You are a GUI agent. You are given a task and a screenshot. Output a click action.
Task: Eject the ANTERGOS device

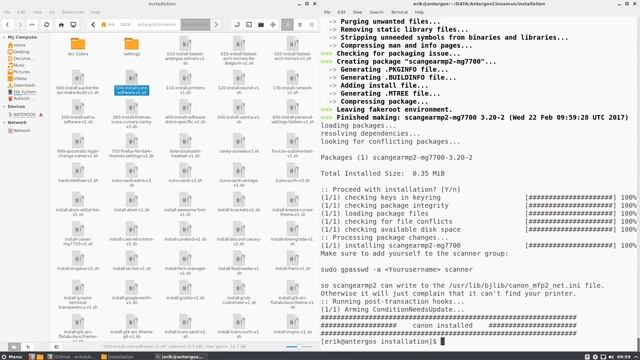(x=41, y=115)
